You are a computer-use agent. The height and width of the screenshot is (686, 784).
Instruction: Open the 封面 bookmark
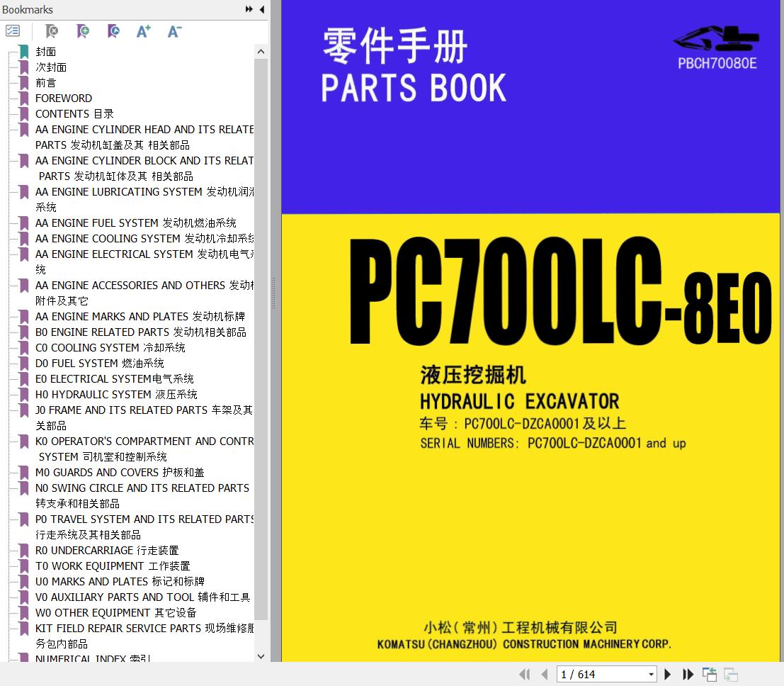coord(45,52)
